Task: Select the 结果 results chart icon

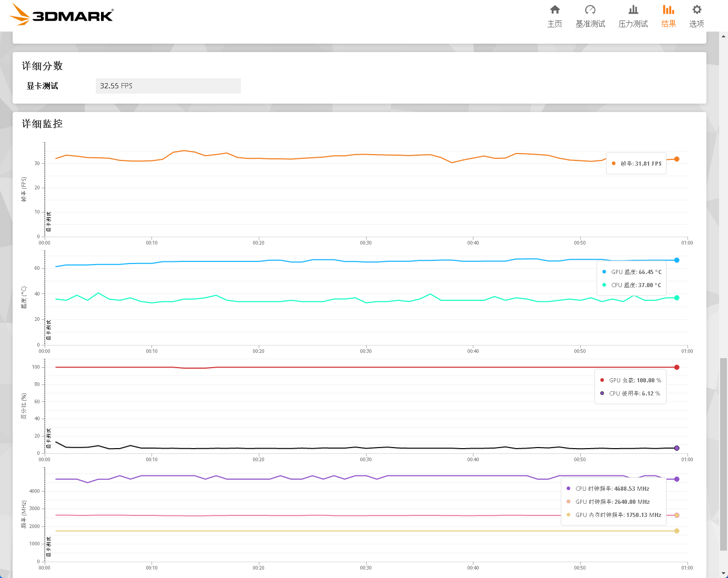Action: [669, 9]
